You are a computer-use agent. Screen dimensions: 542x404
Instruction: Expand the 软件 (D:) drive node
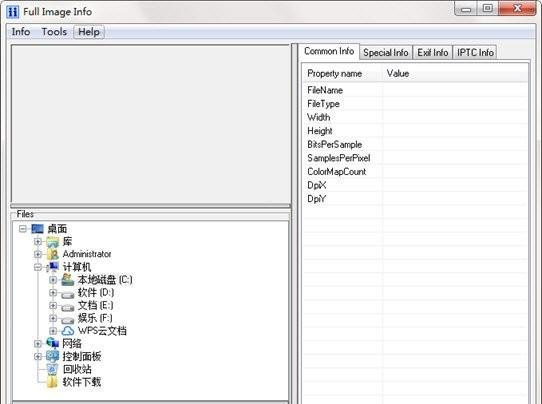click(x=53, y=293)
